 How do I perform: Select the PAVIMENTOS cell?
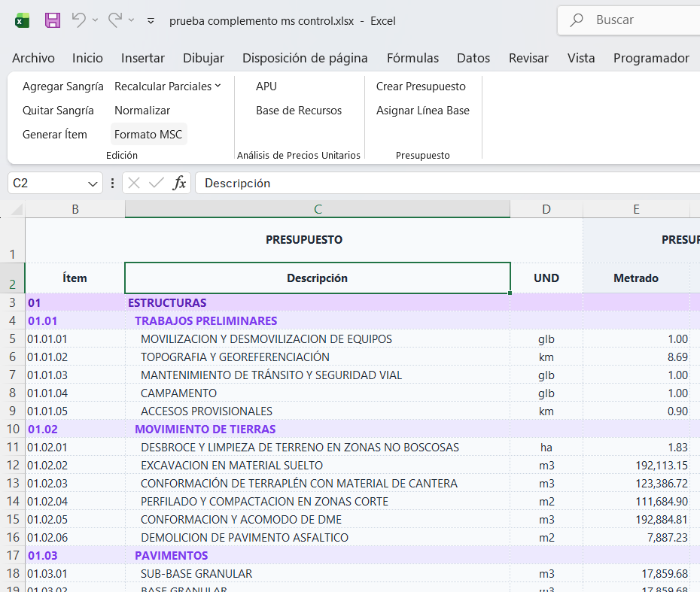pos(318,555)
